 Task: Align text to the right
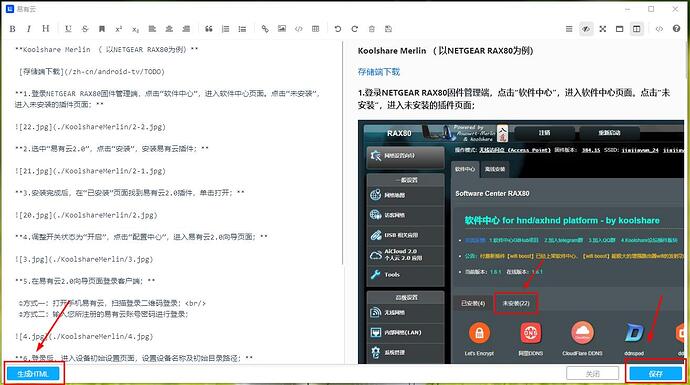(x=186, y=29)
